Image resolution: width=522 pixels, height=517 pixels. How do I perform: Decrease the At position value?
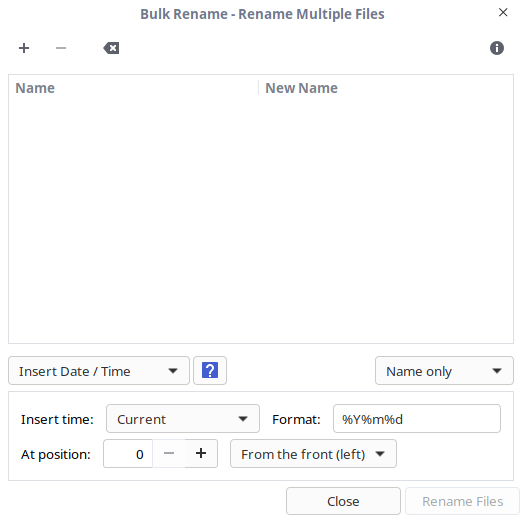pyautogui.click(x=169, y=454)
